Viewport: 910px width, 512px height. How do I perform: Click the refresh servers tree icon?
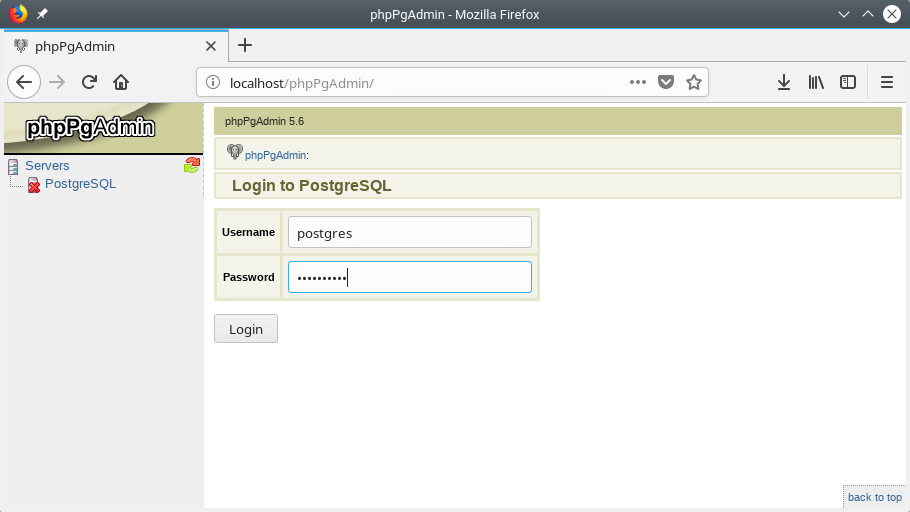tap(192, 165)
